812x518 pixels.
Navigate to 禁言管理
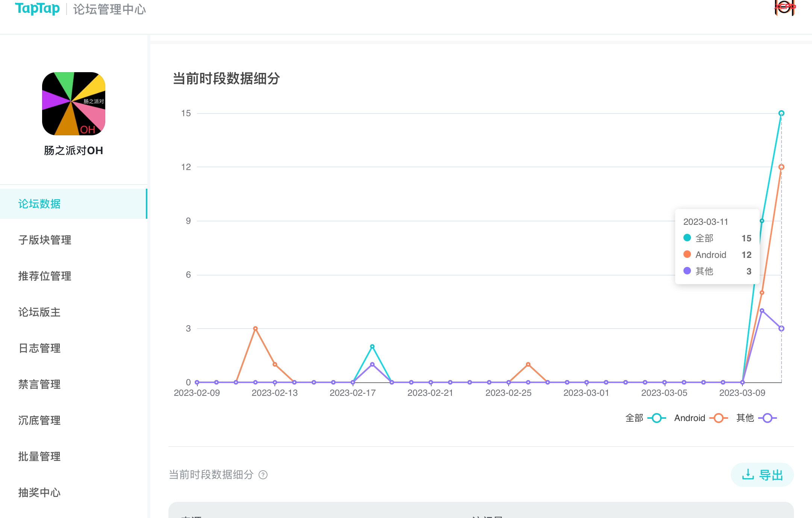[39, 384]
